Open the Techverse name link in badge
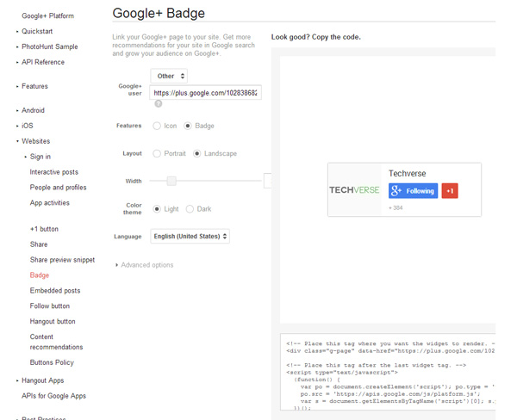The height and width of the screenshot is (420, 517). (408, 173)
